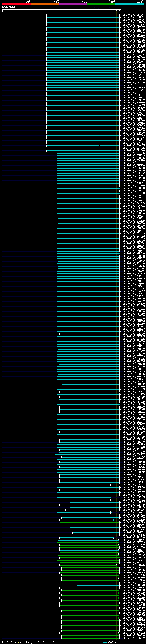Select the UniRef100_P24099 label
The height and width of the screenshot is (644, 146).
pos(133,437)
